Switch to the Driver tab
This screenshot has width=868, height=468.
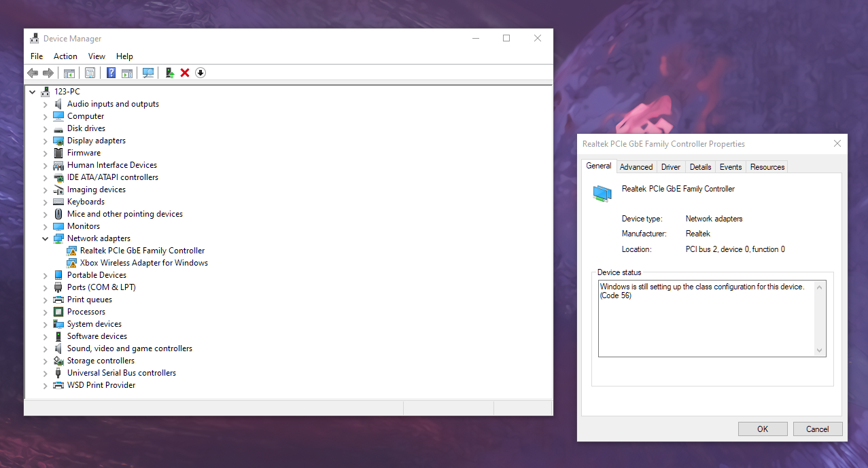tap(670, 167)
